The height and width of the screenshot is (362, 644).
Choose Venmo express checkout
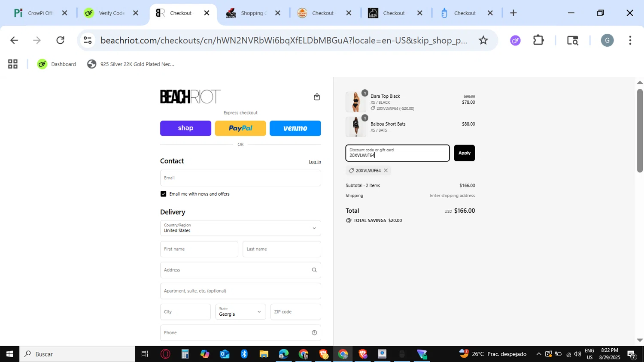(295, 128)
